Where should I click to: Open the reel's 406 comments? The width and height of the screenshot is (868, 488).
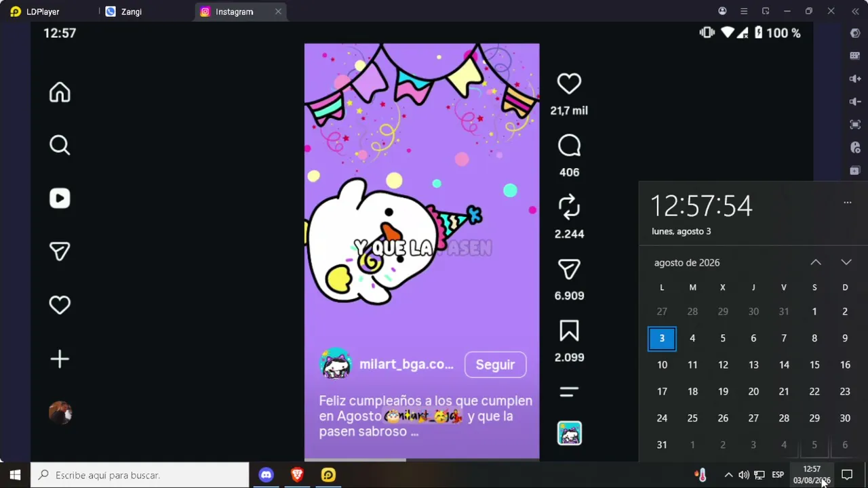569,146
